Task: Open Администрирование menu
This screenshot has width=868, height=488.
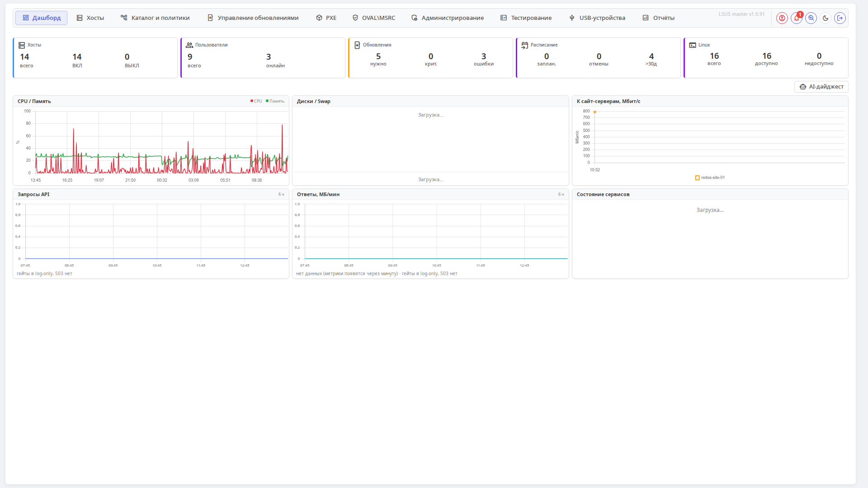Action: [x=448, y=18]
